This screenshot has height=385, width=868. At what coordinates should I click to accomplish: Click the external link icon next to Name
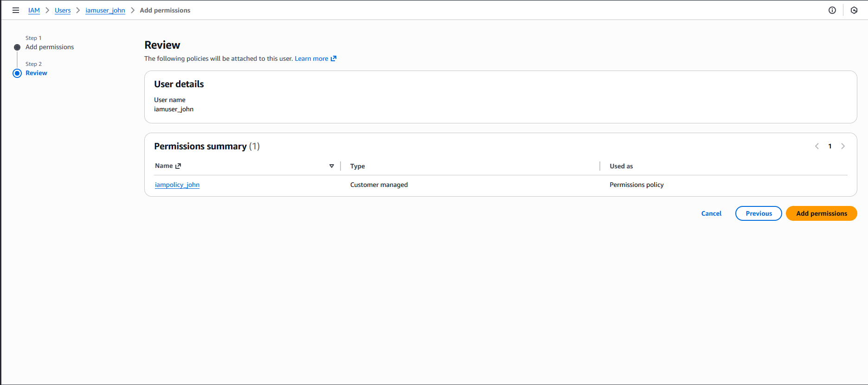click(178, 166)
